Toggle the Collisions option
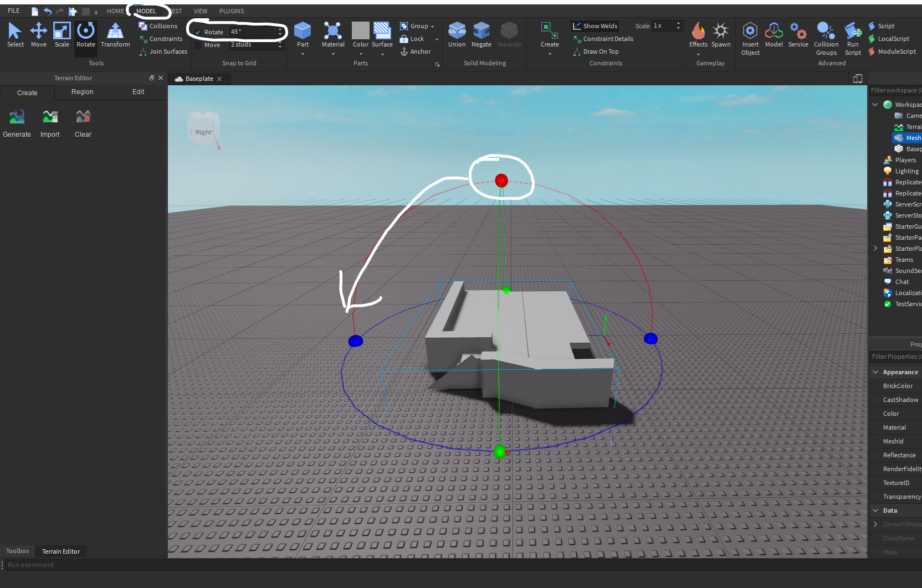 point(158,26)
